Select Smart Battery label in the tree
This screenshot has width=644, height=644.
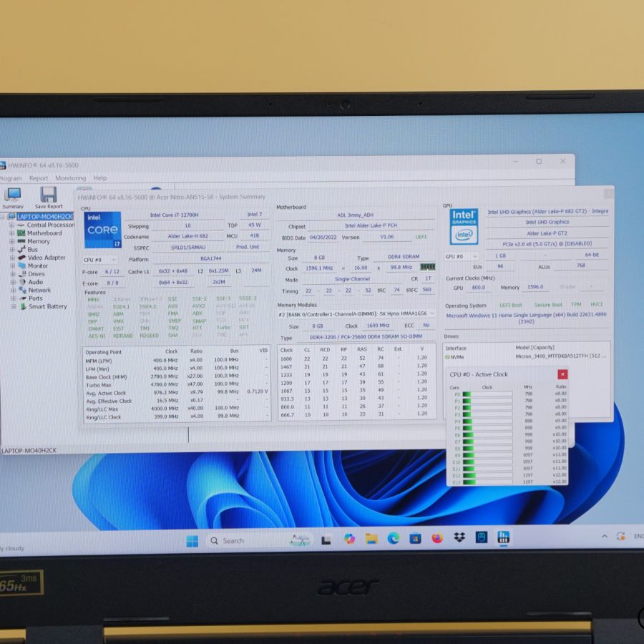point(48,306)
